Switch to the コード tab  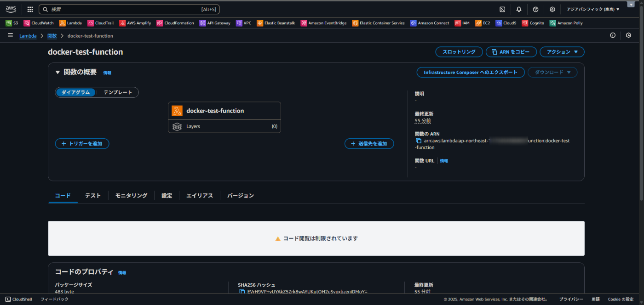(63, 195)
